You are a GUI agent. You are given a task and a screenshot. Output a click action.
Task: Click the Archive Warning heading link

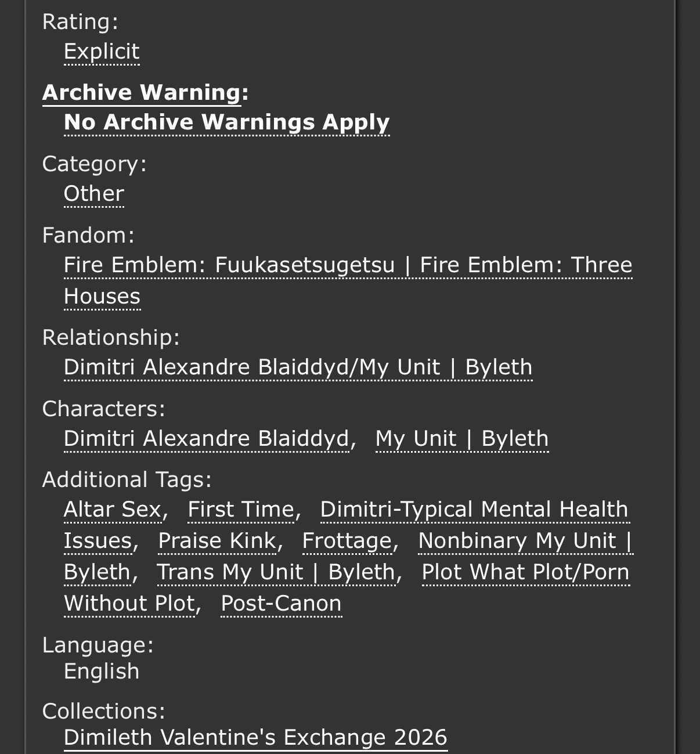142,93
